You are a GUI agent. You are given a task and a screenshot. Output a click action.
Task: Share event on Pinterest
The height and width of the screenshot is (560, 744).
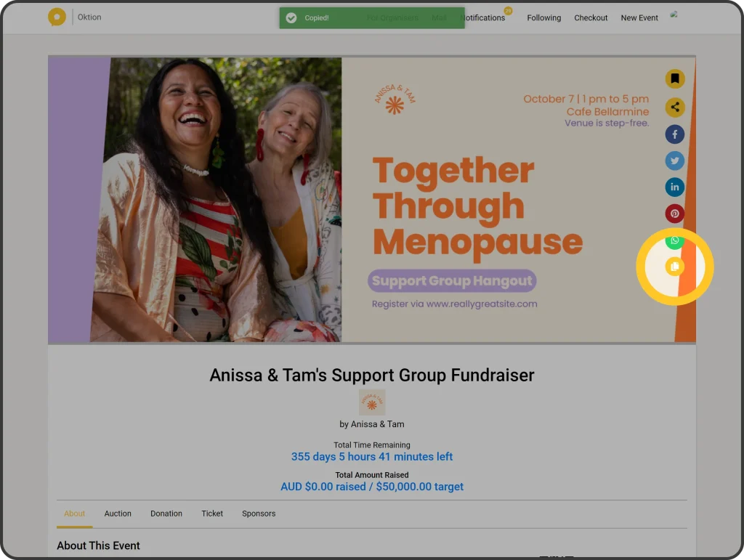[x=675, y=214]
